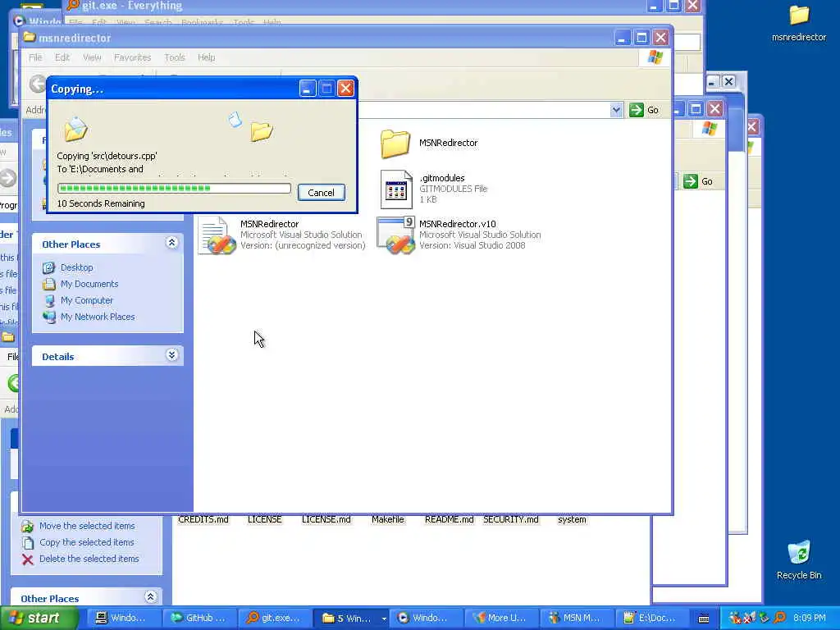Open the Edit menu in msnredirector window
The height and width of the screenshot is (630, 840).
62,57
